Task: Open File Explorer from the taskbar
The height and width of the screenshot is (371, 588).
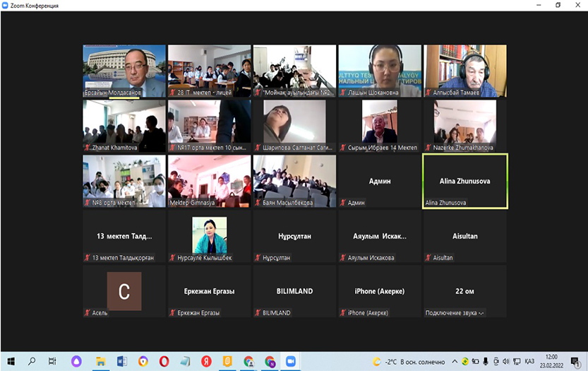Action: coord(100,361)
